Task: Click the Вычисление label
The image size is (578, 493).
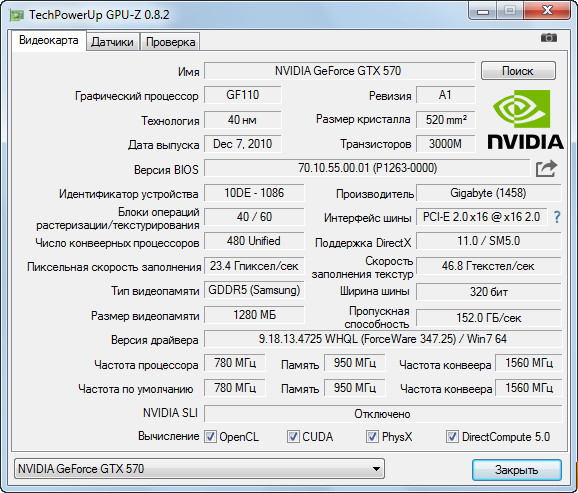Action: coord(168,436)
